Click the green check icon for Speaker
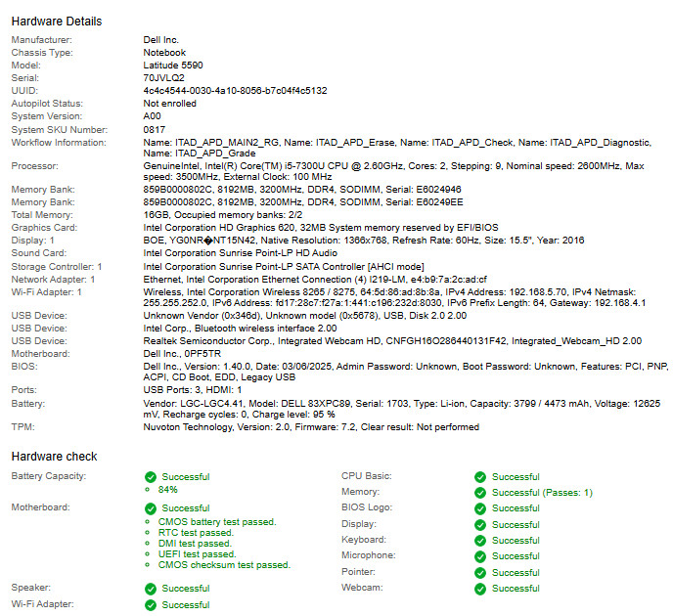This screenshot has width=673, height=616. click(151, 589)
